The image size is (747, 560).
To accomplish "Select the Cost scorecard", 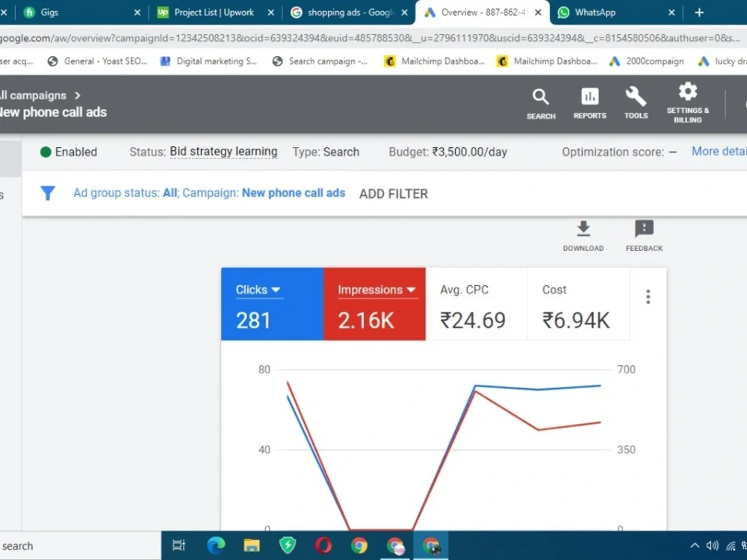I will 578,304.
